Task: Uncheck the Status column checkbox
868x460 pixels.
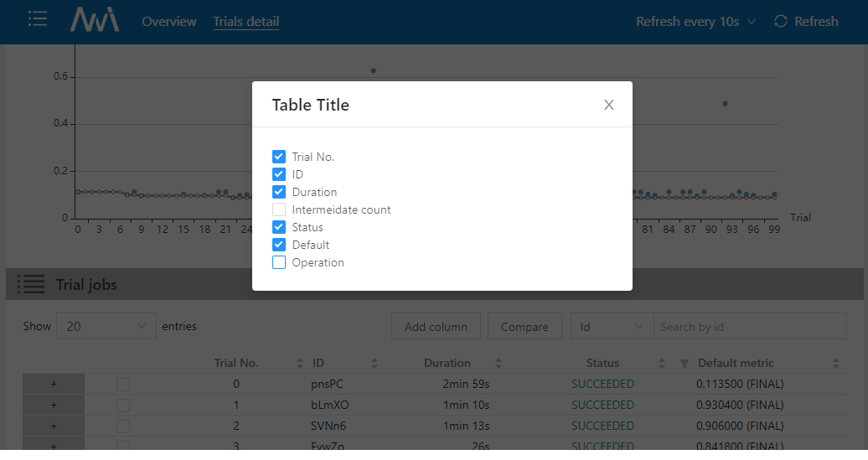Action: (x=279, y=227)
